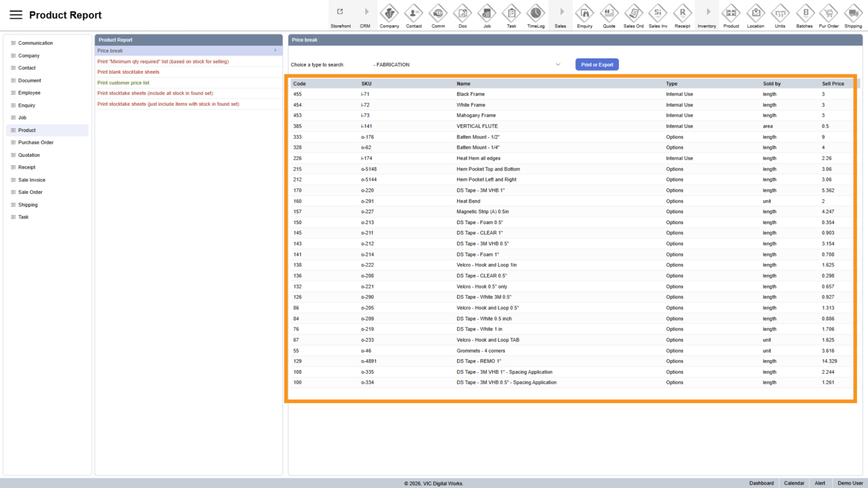Screen dimensions: 868x488
Task: Select Sale Invoice in the sidebar
Action: coord(32,180)
